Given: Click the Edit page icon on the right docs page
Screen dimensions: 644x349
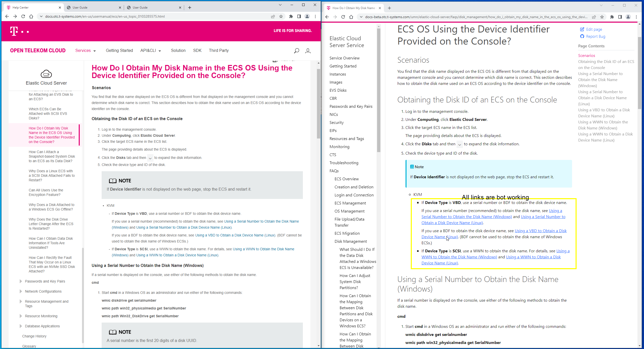Looking at the screenshot, I should coord(582,29).
